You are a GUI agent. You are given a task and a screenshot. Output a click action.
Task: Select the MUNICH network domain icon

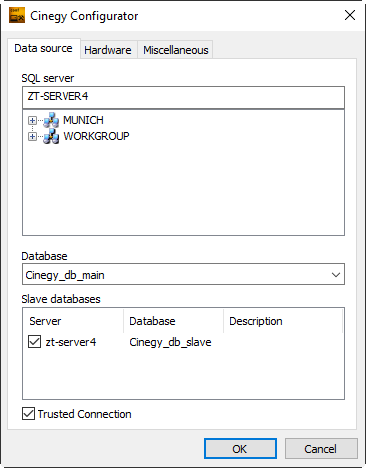(51, 120)
